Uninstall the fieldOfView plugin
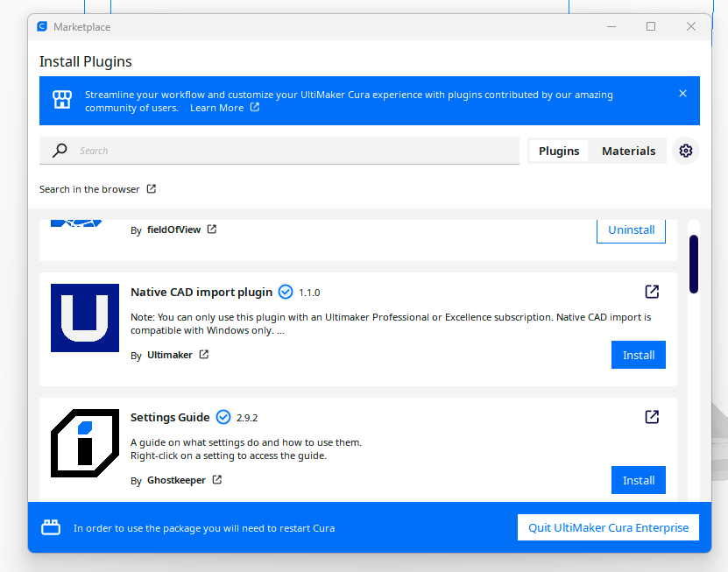This screenshot has width=728, height=572. tap(631, 230)
